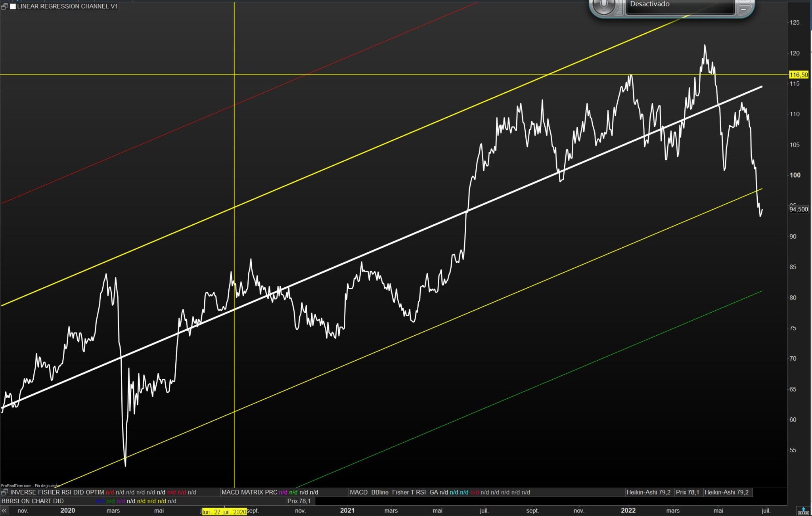Click the 116,50 yellow price label on axis
The image size is (812, 516).
799,75
